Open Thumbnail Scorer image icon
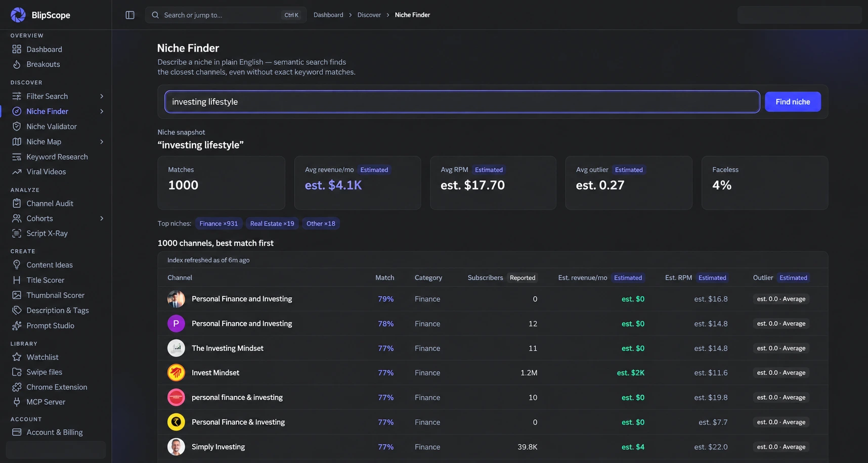The image size is (868, 463). tap(17, 295)
